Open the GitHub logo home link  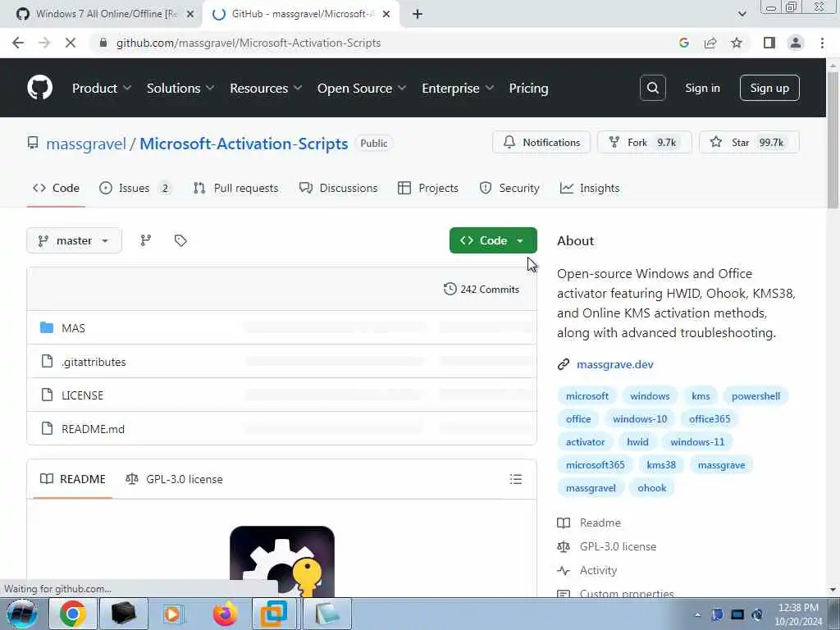tap(39, 88)
